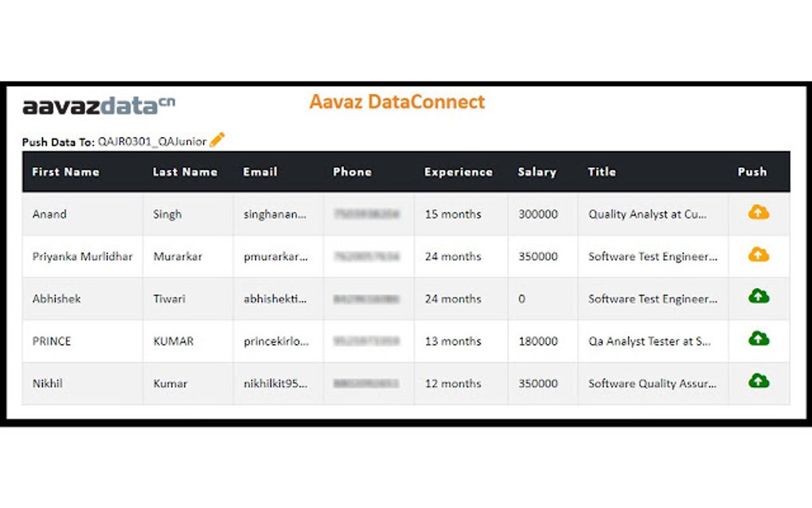Select the Push Data To label
Screen dimensions: 812x508
pyautogui.click(x=58, y=142)
